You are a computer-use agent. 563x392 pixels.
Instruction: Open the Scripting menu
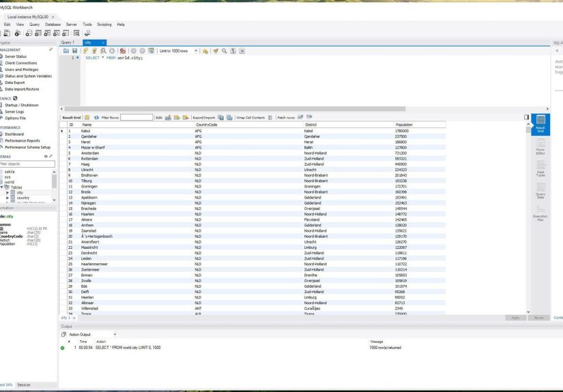point(104,25)
